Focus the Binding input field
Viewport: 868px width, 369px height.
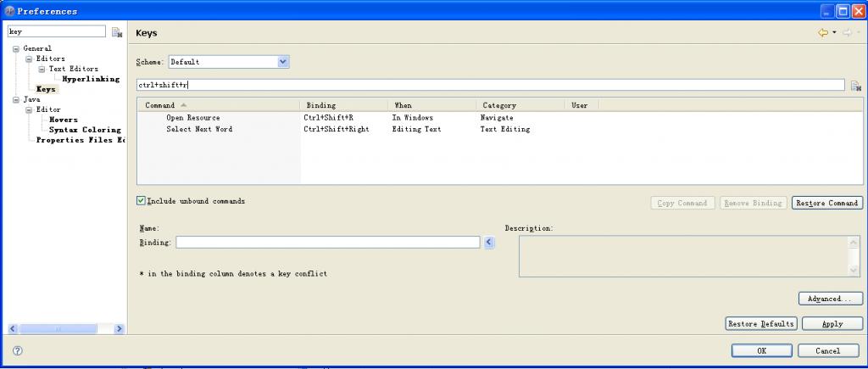(x=328, y=242)
